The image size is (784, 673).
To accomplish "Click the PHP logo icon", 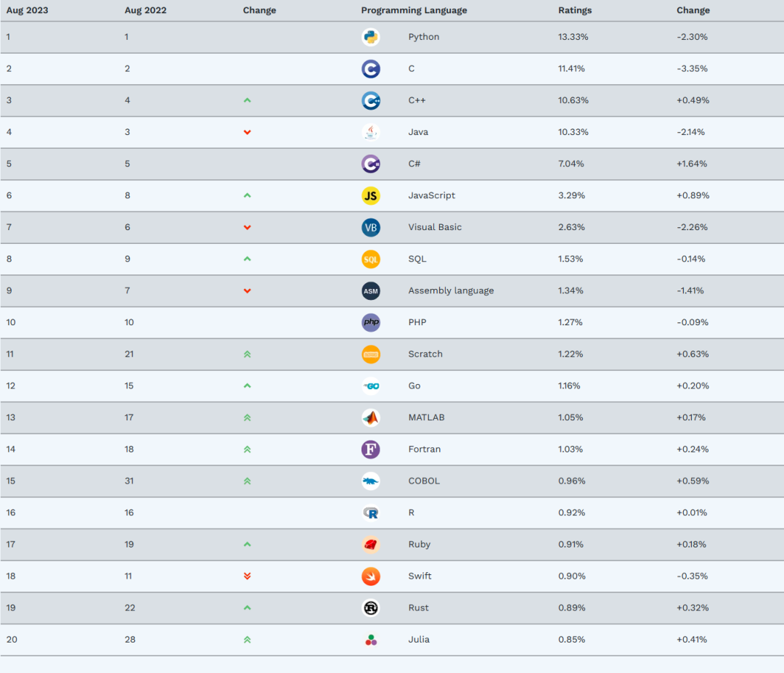I will (x=370, y=322).
